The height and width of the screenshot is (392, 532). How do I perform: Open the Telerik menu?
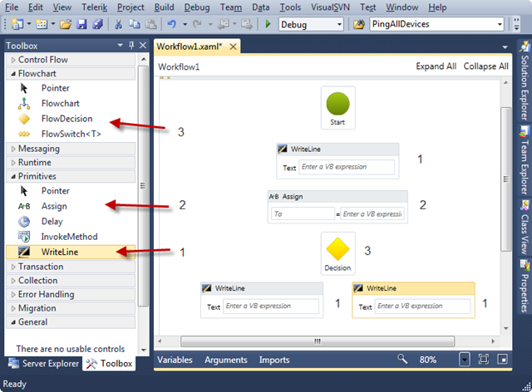(x=94, y=7)
